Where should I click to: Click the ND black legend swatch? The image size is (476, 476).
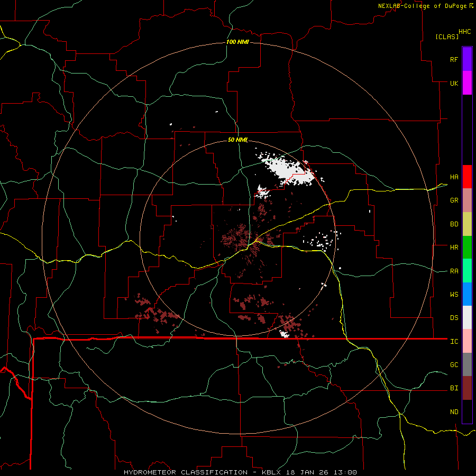click(467, 411)
